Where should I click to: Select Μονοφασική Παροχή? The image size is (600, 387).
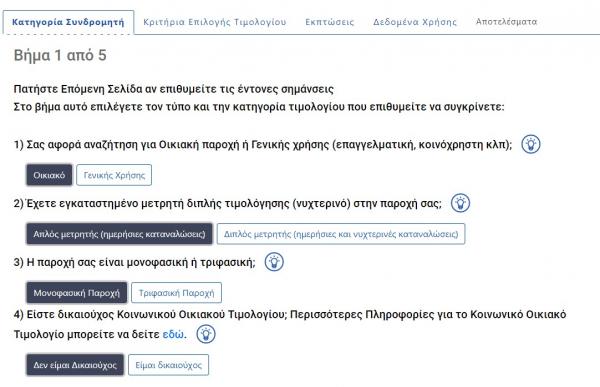pos(77,293)
